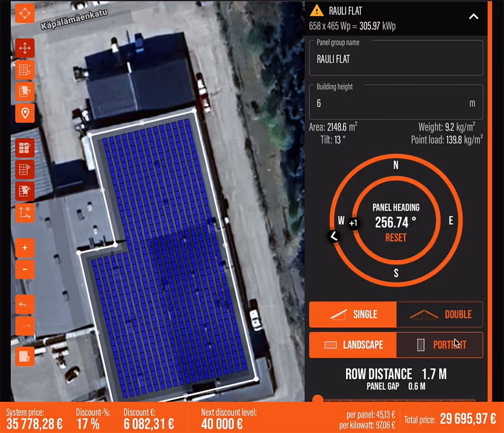Screen dimensions: 504x433
Task: Click the undo arrow icon
Action: pos(25,304)
